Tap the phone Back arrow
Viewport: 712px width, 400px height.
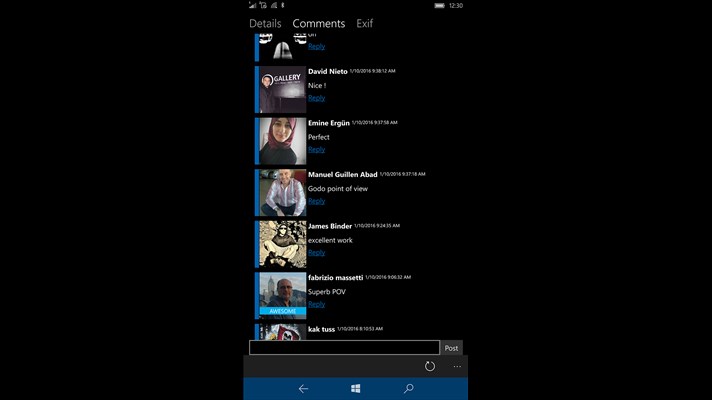(303, 389)
